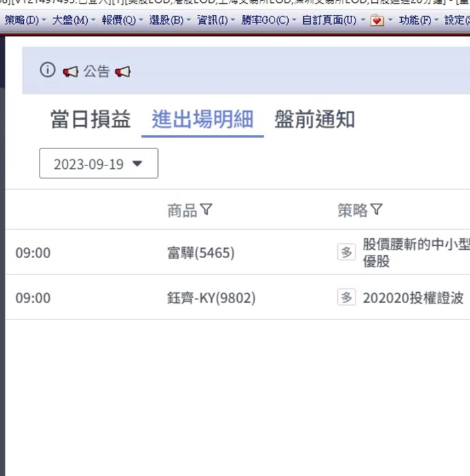Open the 商品 column filter icon
470x476 pixels.
(x=206, y=210)
